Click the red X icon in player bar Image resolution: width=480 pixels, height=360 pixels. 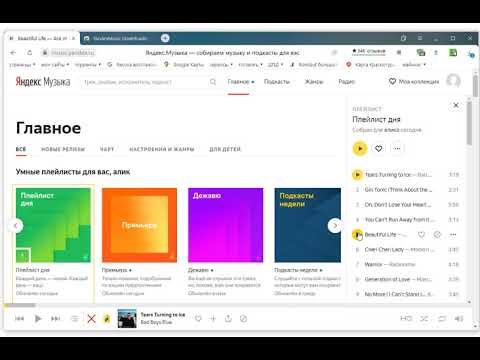tap(91, 319)
